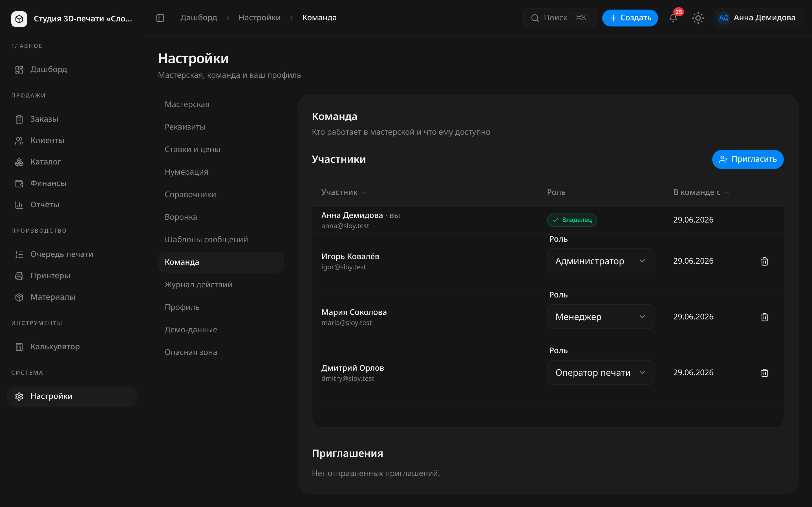This screenshot has width=812, height=507.
Task: Click the Пригласить button
Action: pos(748,159)
